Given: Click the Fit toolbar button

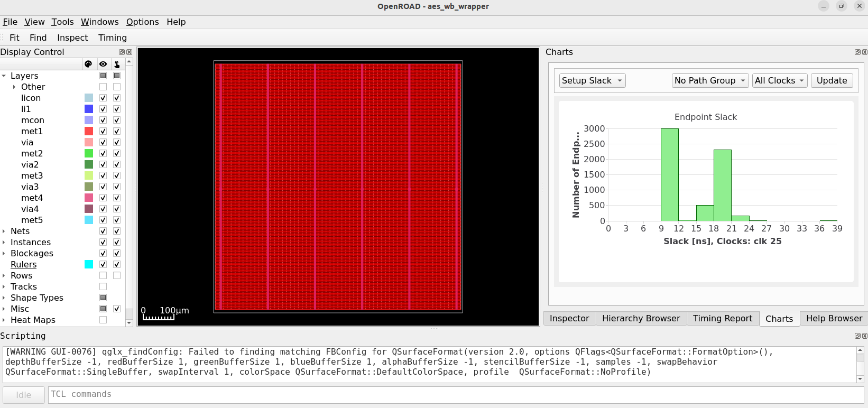Looking at the screenshot, I should (14, 38).
